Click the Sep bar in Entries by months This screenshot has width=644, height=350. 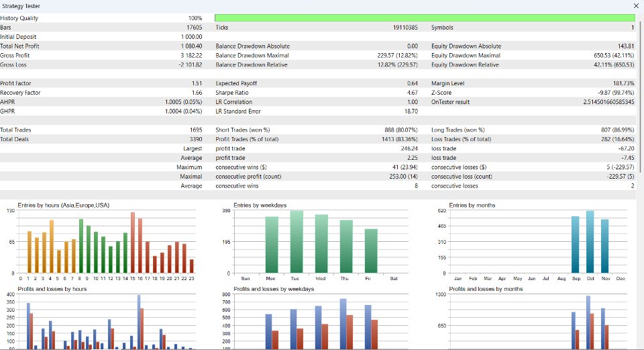click(576, 245)
